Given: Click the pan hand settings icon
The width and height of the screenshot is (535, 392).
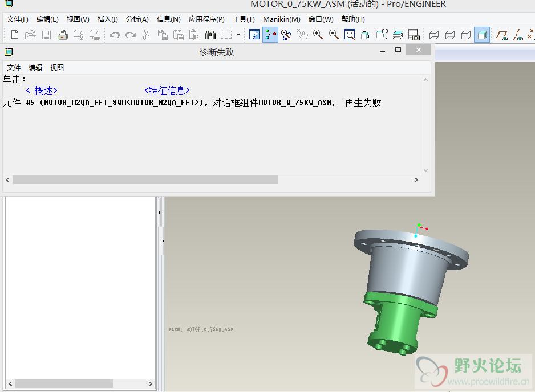Looking at the screenshot, I should 302,35.
